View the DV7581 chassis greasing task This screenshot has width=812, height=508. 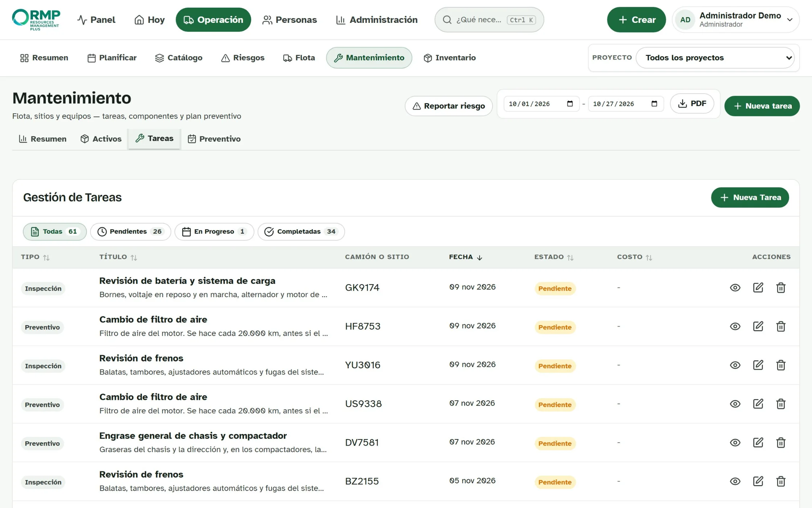[x=735, y=443]
